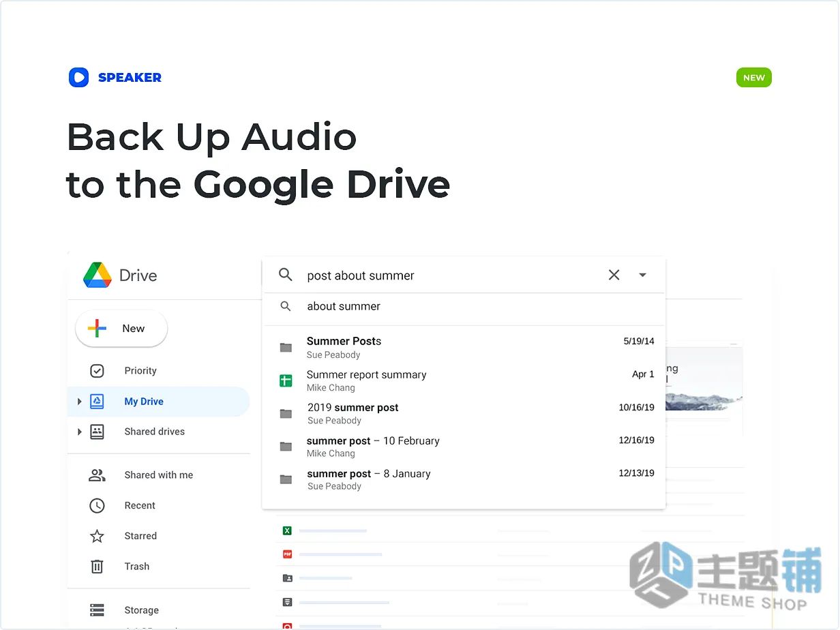840x630 pixels.
Task: Click the date 10/16/19
Action: (636, 407)
